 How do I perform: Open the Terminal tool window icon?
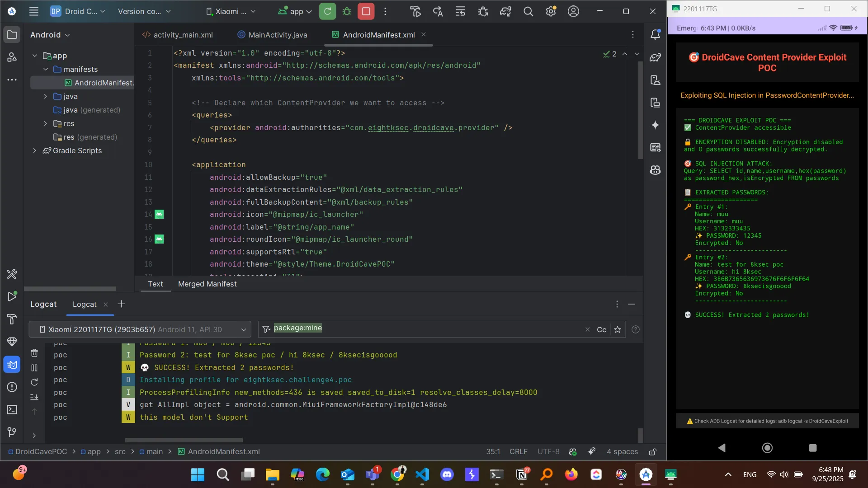12,410
